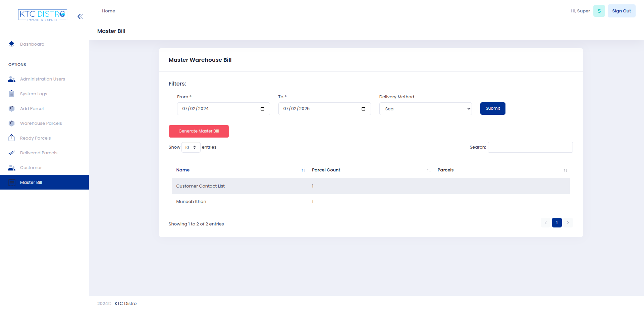Image resolution: width=644 pixels, height=311 pixels.
Task: Collapse the sidebar with the double-chevron
Action: point(80,16)
